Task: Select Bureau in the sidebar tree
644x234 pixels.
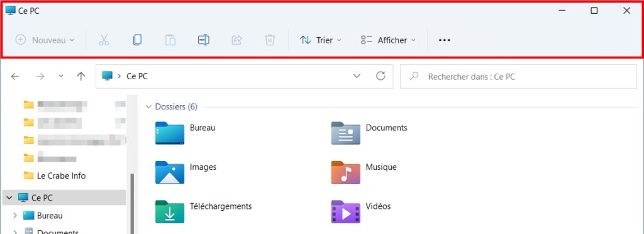Action: 50,216
